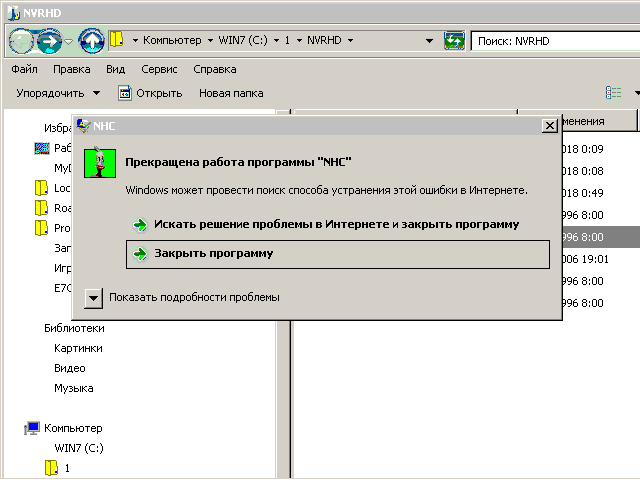This screenshot has width=640, height=480.
Task: Open the Сервис menu
Action: 159,69
